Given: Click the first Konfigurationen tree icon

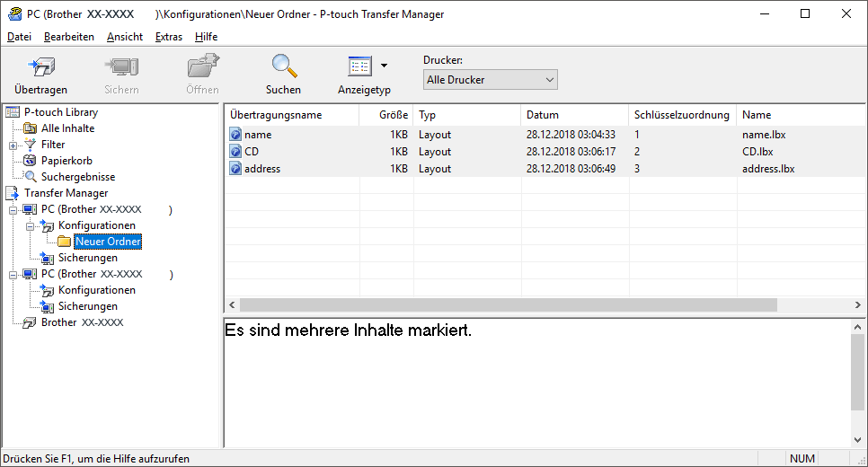Looking at the screenshot, I should point(47,225).
